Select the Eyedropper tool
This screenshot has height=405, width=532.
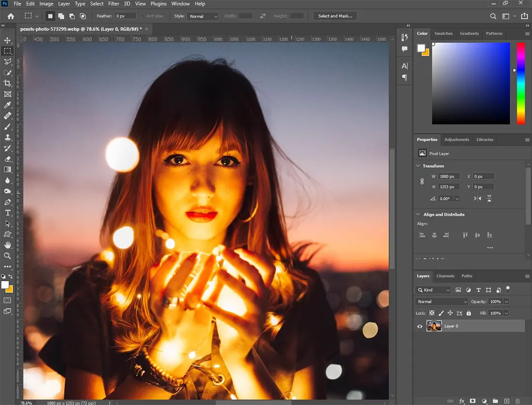point(7,105)
